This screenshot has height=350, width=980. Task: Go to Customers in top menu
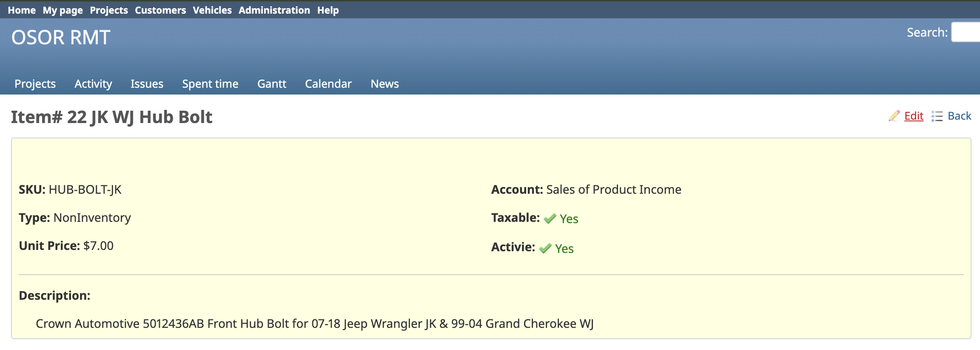click(x=160, y=10)
